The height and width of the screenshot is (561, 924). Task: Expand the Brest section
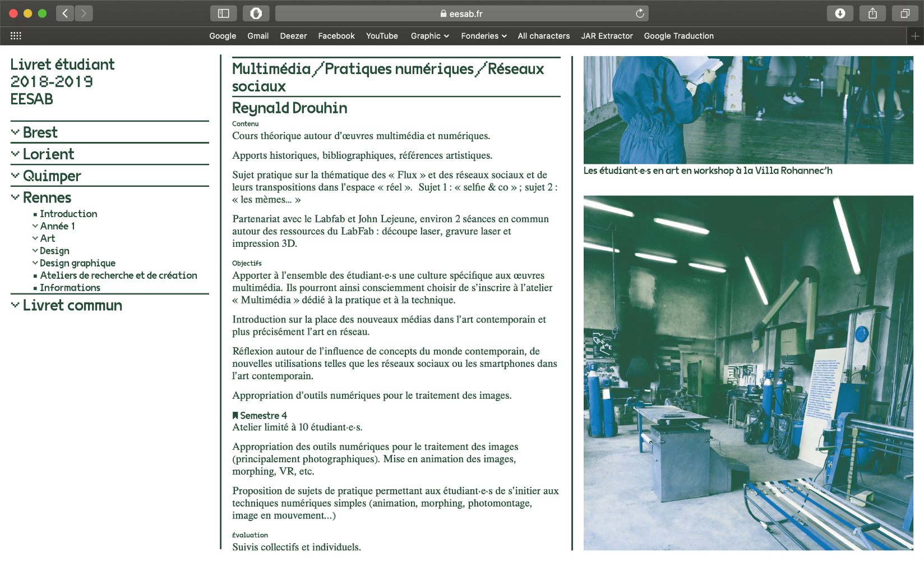pyautogui.click(x=40, y=132)
